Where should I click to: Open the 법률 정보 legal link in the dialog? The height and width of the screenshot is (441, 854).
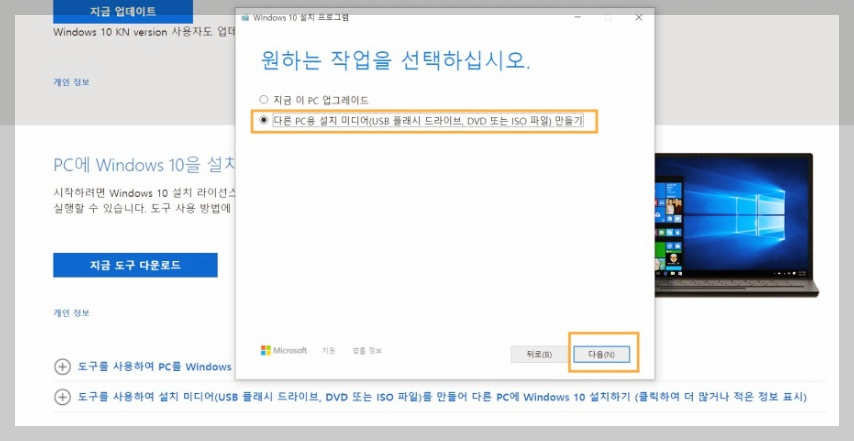click(367, 351)
